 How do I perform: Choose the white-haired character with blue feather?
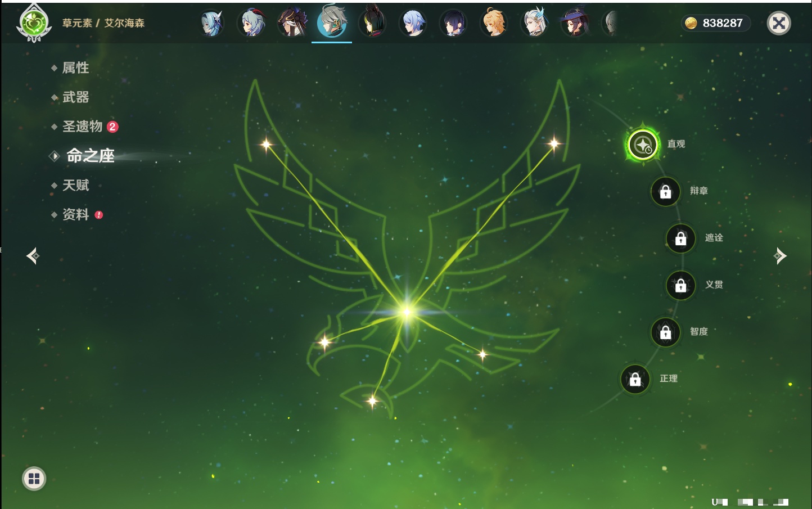(534, 23)
